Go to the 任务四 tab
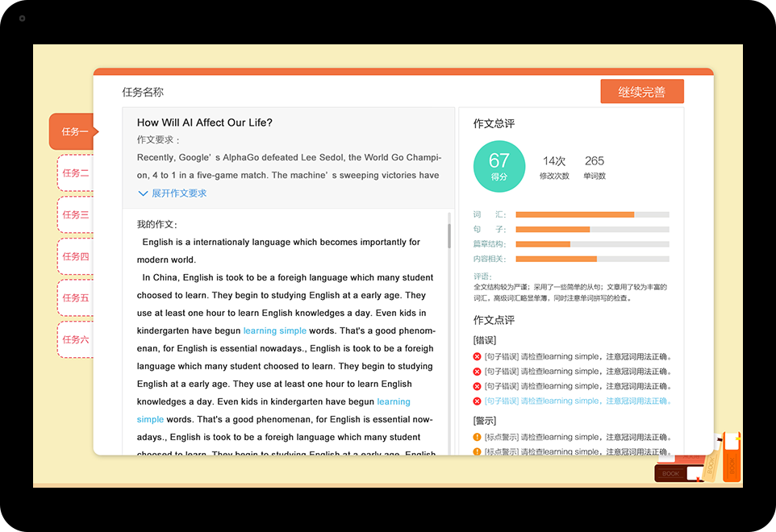 click(75, 257)
